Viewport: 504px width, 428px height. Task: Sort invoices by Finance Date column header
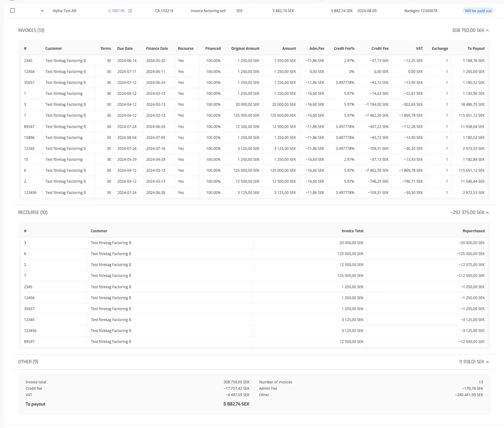pos(157,49)
